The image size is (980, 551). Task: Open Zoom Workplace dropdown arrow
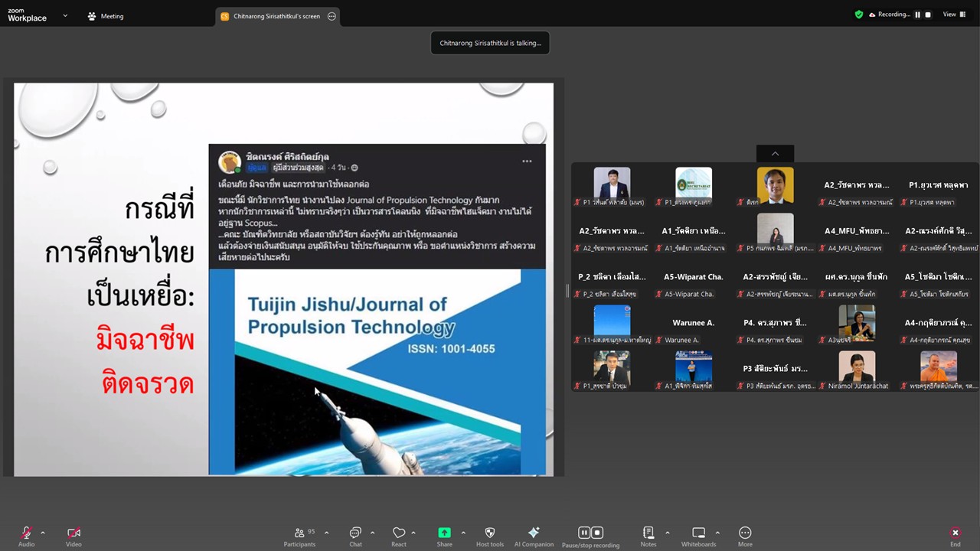tap(64, 15)
